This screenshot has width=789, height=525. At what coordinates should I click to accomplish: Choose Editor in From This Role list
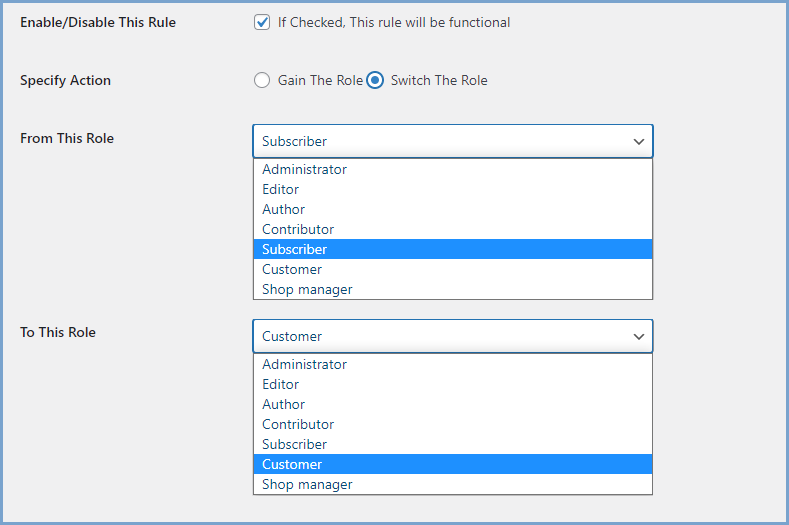coord(281,189)
